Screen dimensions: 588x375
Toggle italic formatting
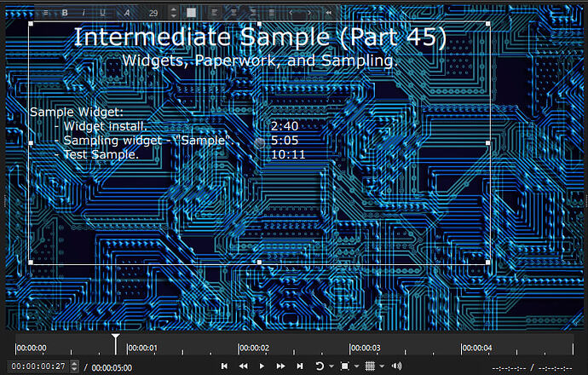coord(84,13)
